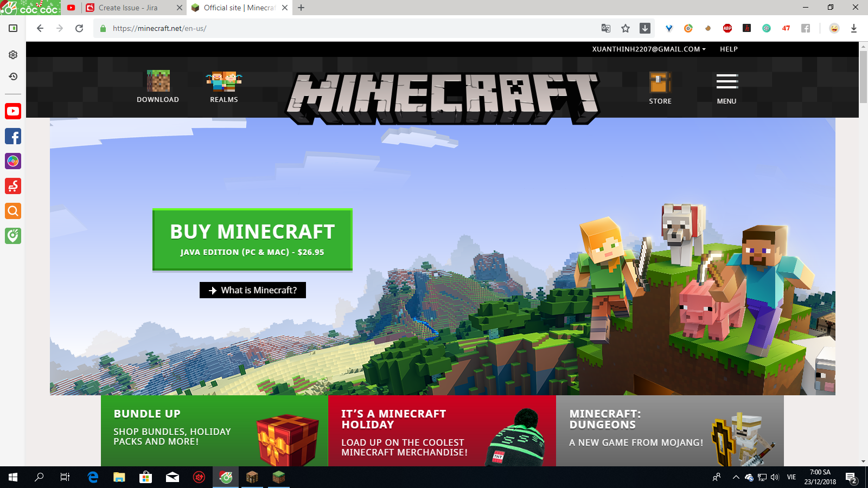Click the orange ring extension icon

click(x=688, y=28)
